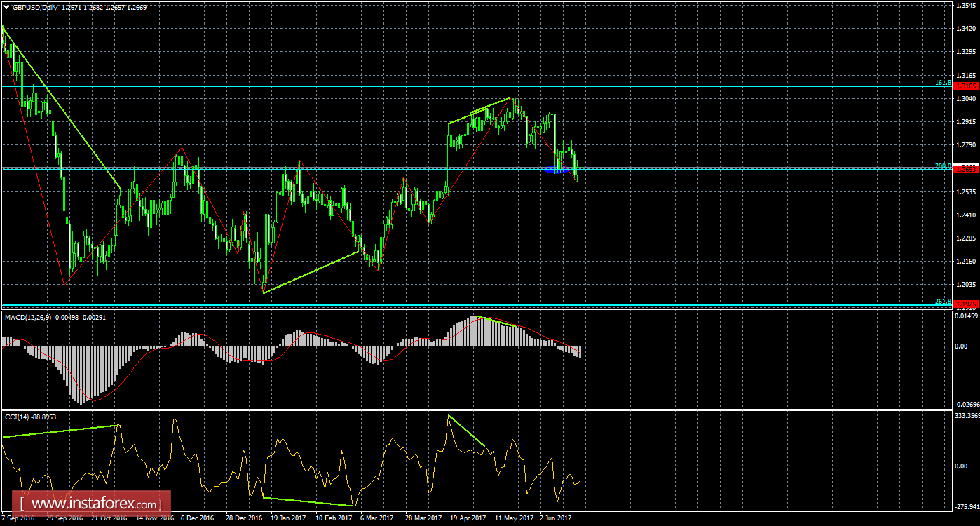Click the 1.2160 price scale value
The width and height of the screenshot is (980, 526).
(x=967, y=262)
